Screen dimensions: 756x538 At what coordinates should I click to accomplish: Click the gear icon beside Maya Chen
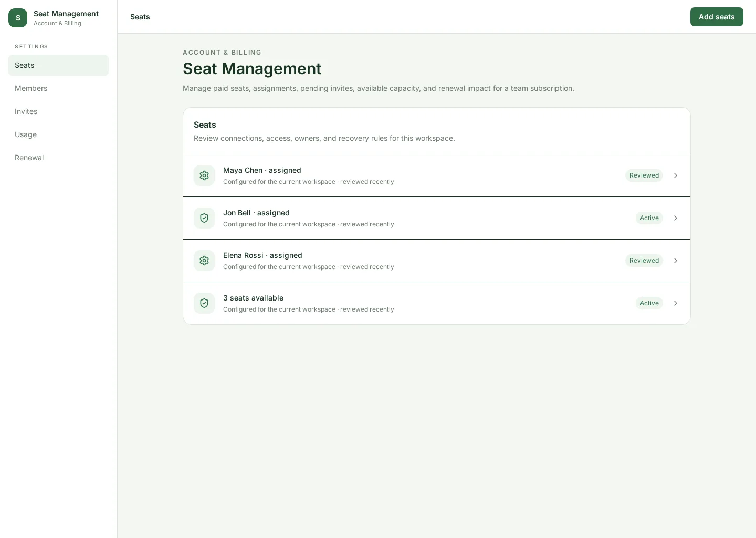coord(204,175)
